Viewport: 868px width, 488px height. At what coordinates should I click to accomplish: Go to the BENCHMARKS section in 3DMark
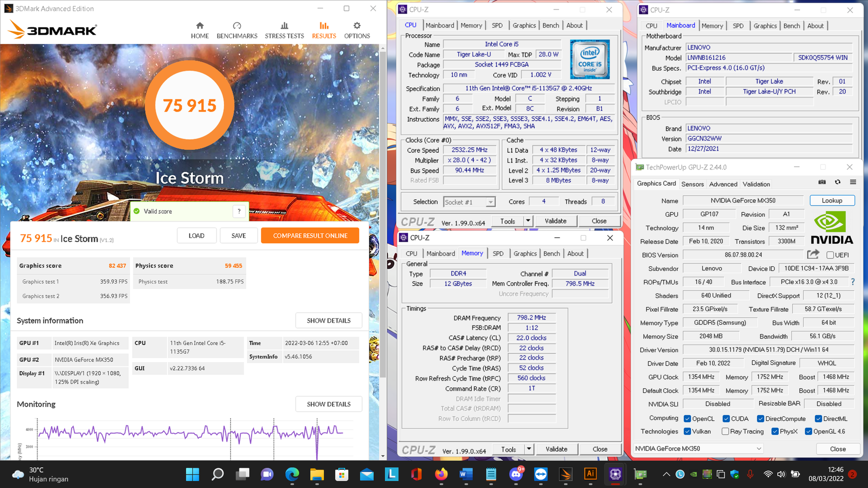point(237,31)
